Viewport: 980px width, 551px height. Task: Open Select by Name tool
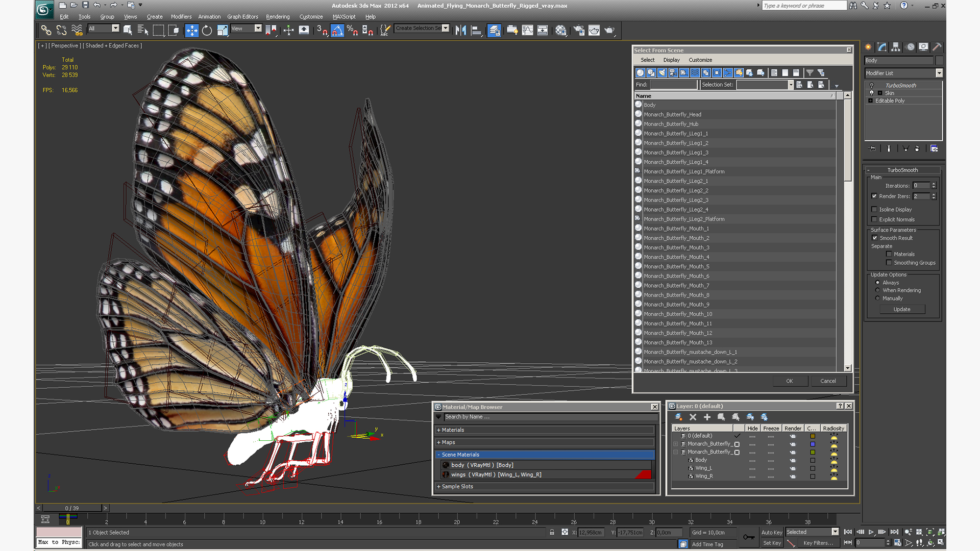(143, 30)
